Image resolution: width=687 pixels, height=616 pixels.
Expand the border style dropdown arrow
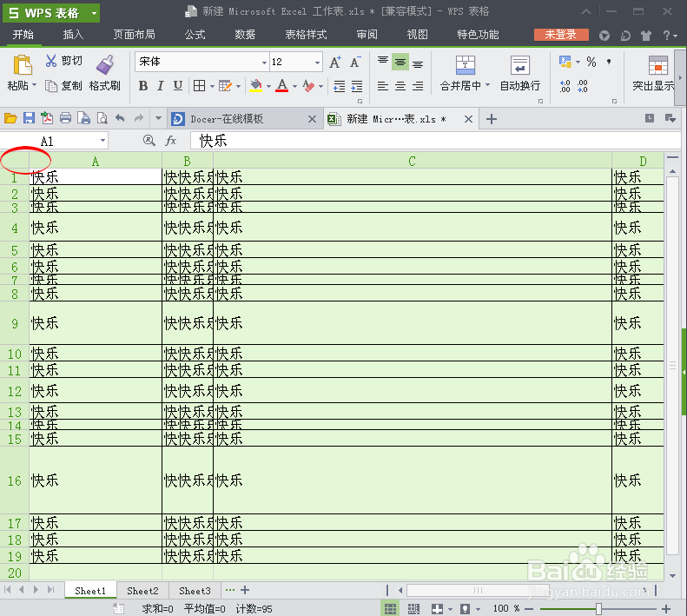(212, 86)
